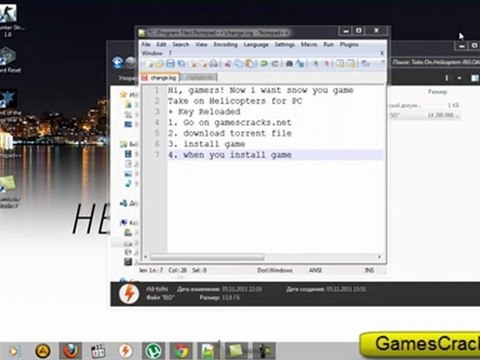480x360 pixels.
Task: Click the Chrome taskbar icon
Action: (181, 351)
